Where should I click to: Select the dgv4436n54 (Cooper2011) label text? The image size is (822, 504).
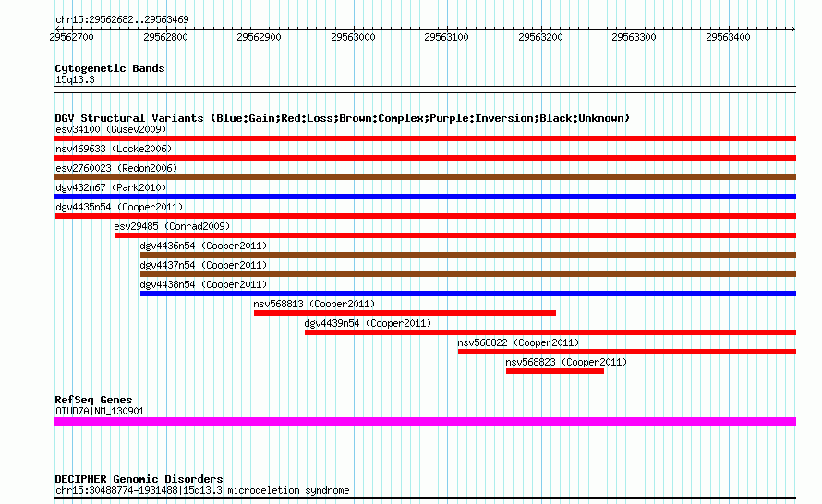tap(203, 246)
